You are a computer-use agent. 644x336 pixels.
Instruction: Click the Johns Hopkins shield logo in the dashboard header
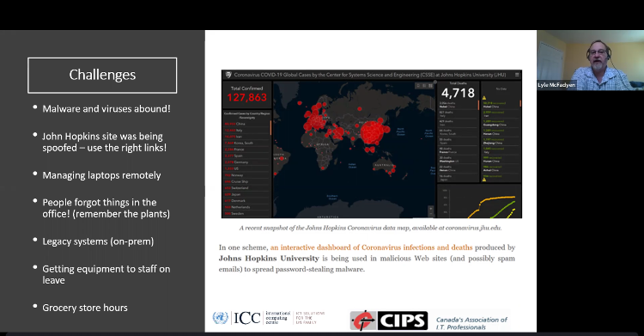click(228, 75)
